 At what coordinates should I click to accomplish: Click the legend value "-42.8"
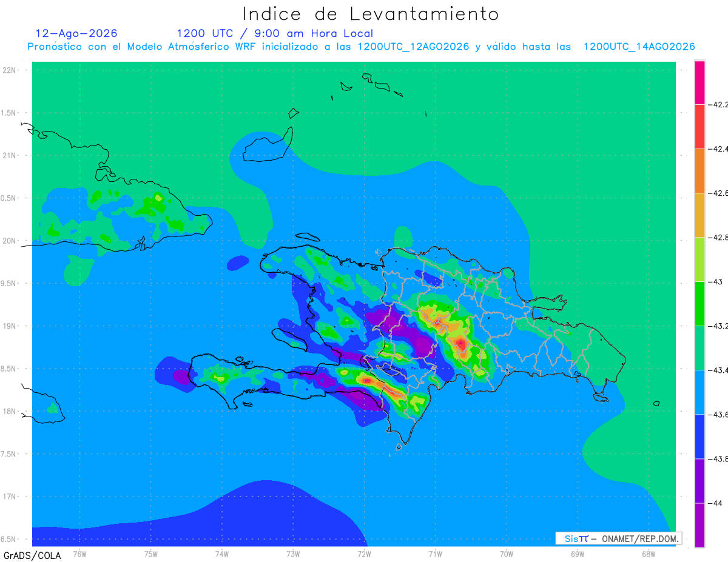[719, 237]
